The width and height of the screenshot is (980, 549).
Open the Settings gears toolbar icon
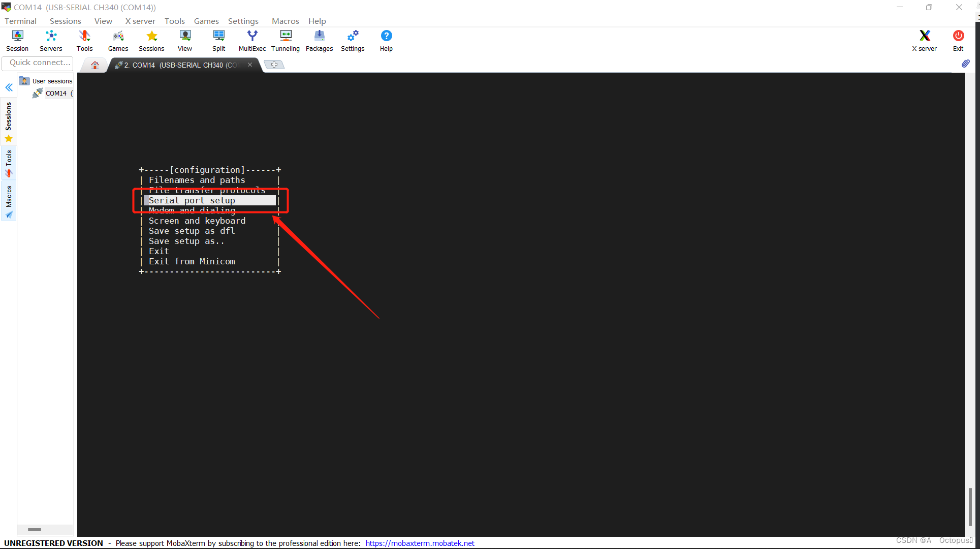[x=353, y=41]
